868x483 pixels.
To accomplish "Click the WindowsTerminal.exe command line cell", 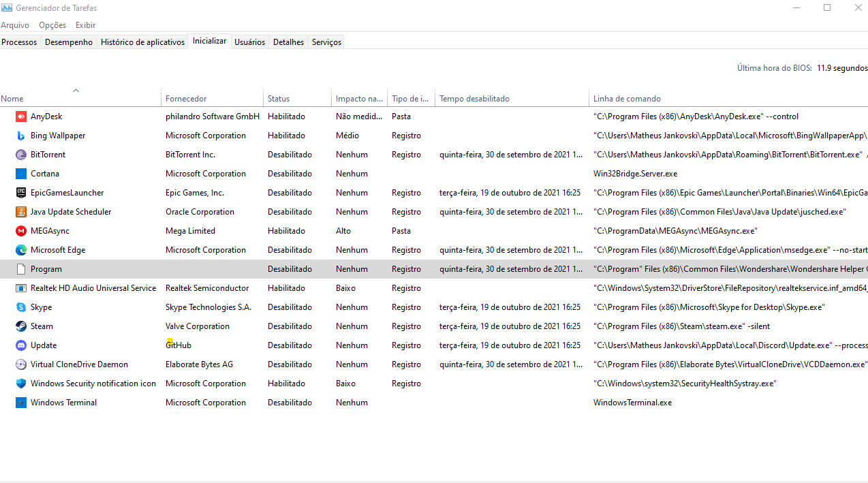I will click(632, 403).
